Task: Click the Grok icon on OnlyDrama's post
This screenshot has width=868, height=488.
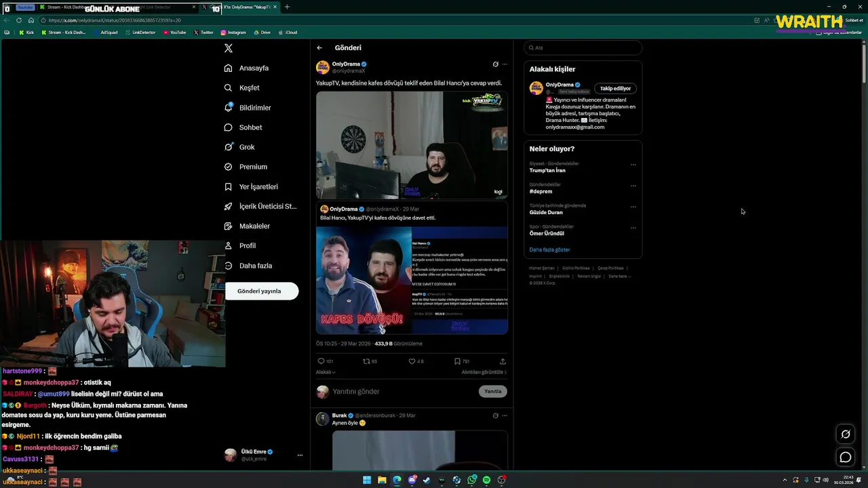Action: (x=495, y=64)
